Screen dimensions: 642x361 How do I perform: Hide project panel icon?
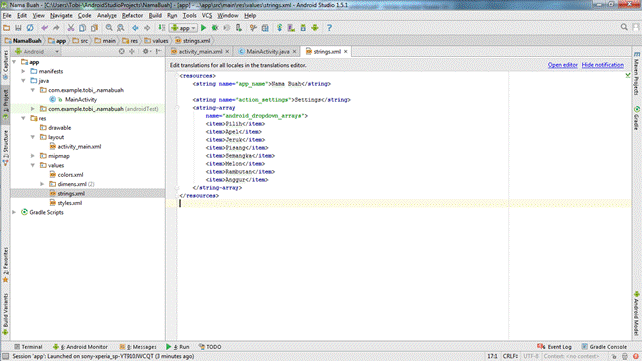point(158,52)
